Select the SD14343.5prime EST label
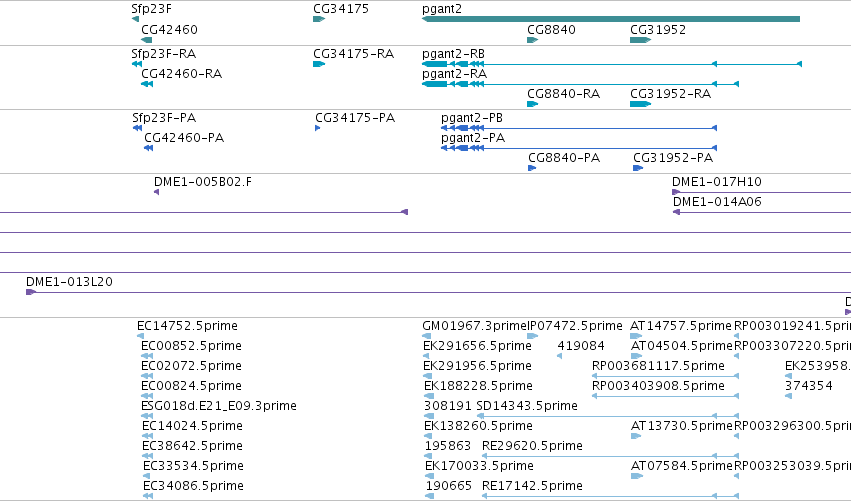Viewport: 851px width, 501px height. pos(526,406)
